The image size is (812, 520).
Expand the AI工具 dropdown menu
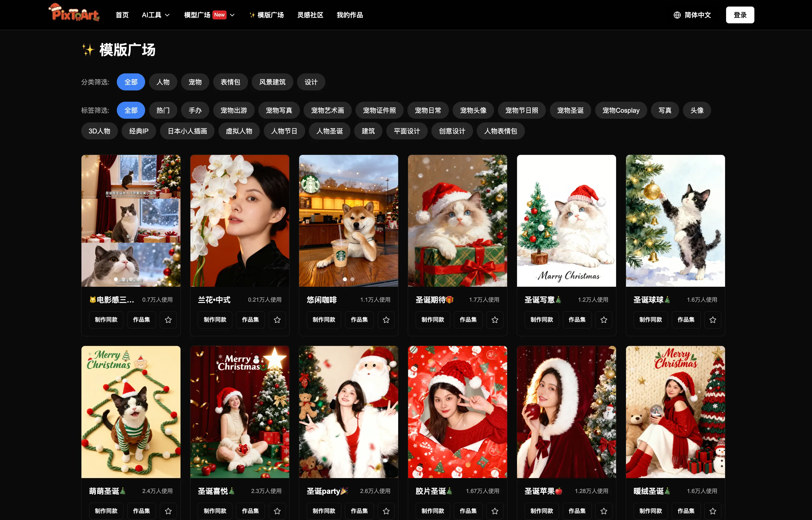click(x=156, y=15)
